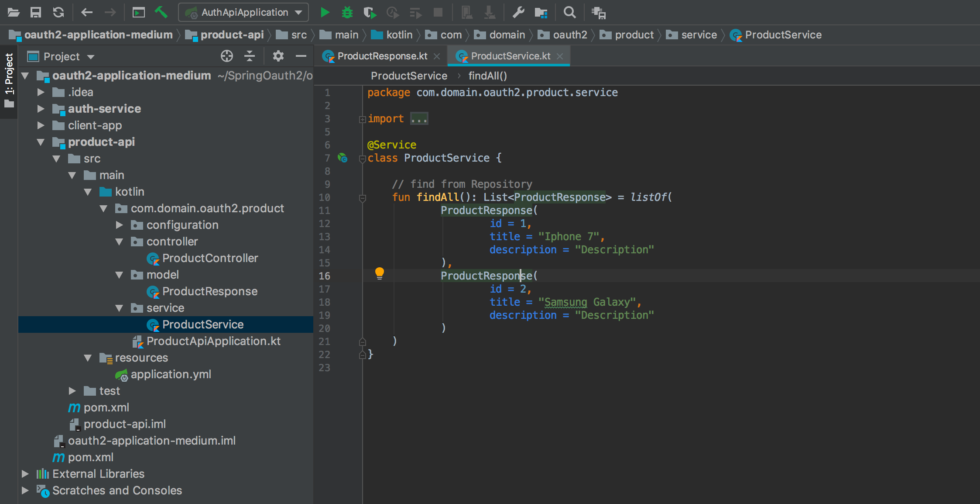Click the Synchronize refresh icon
Image resolution: width=980 pixels, height=504 pixels.
pyautogui.click(x=58, y=12)
